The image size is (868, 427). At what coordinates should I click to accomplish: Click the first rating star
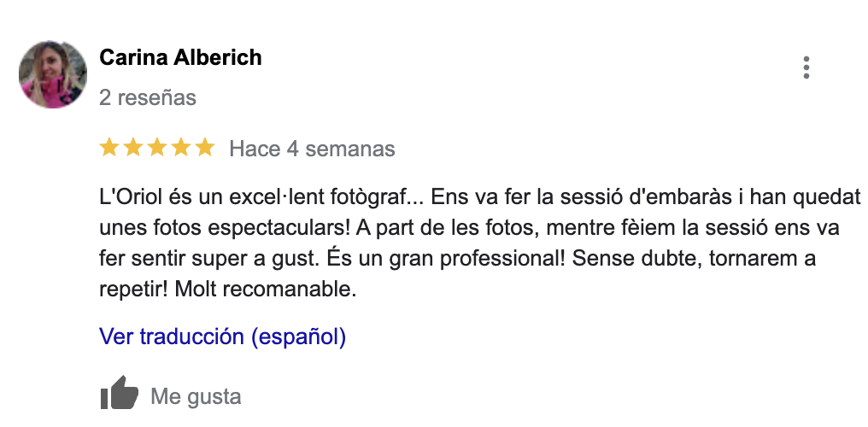[109, 149]
